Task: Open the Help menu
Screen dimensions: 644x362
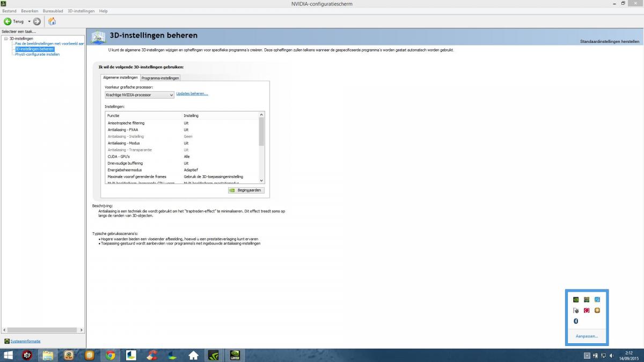Action: click(104, 11)
